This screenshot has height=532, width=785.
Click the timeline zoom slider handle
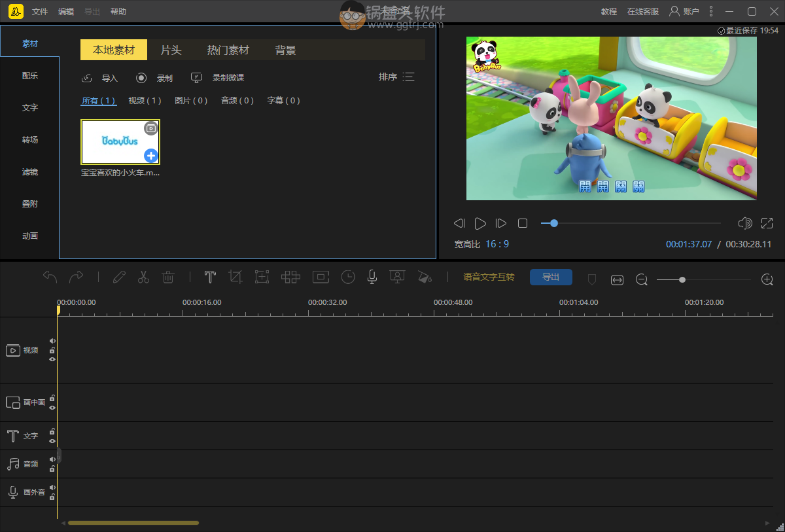coord(682,279)
